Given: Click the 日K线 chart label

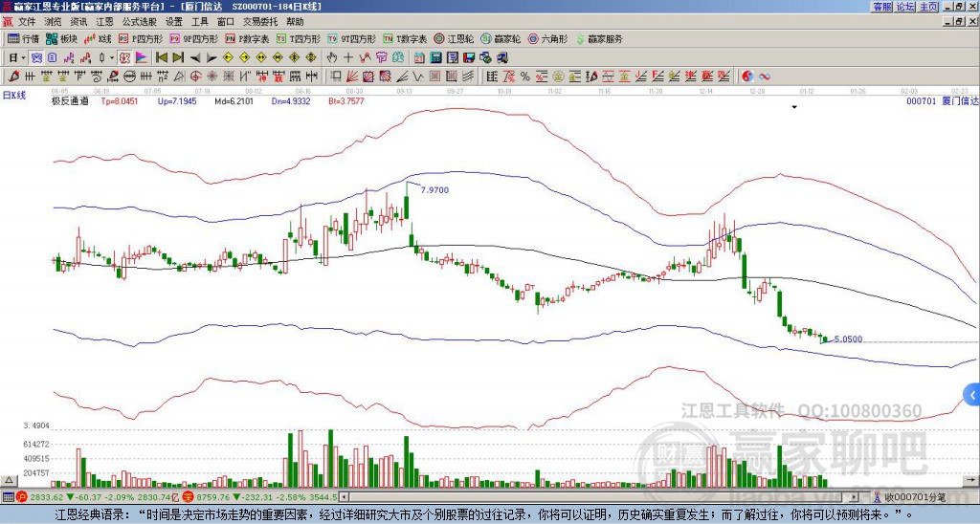Looking at the screenshot, I should (x=14, y=96).
